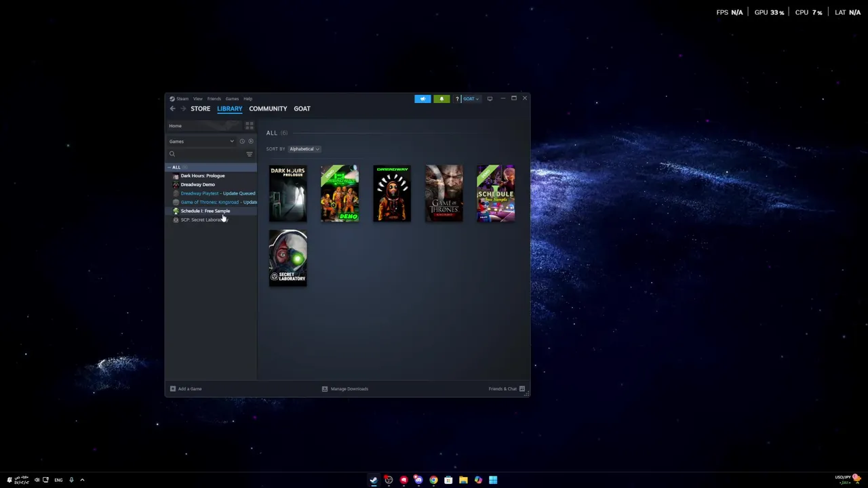
Task: Click the Add a Game plus icon
Action: (173, 389)
